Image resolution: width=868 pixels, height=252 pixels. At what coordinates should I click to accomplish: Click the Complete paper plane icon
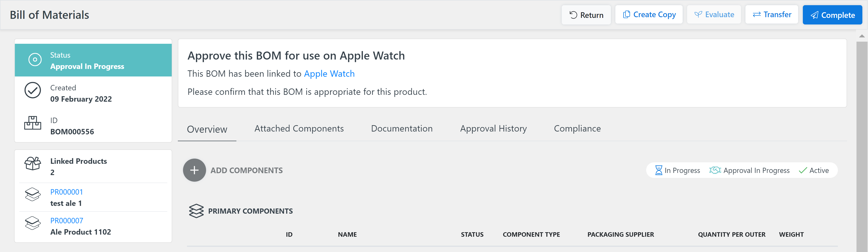click(x=814, y=15)
